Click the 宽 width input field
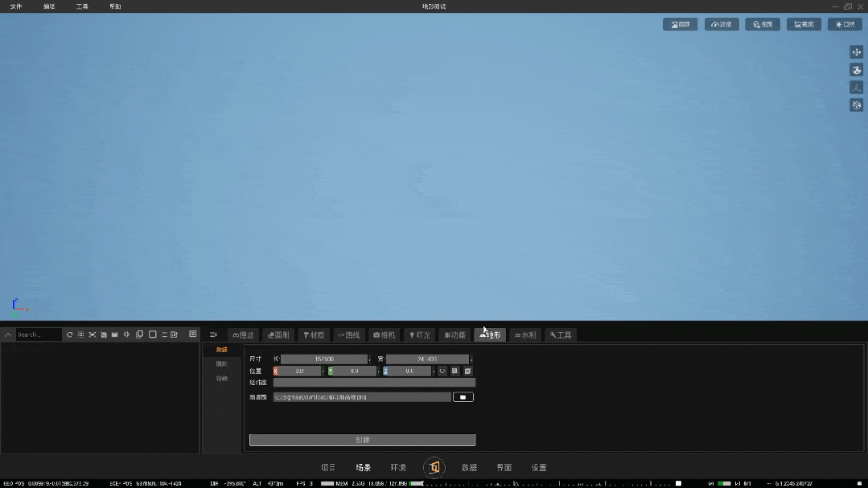The width and height of the screenshot is (868, 488). pos(427,359)
